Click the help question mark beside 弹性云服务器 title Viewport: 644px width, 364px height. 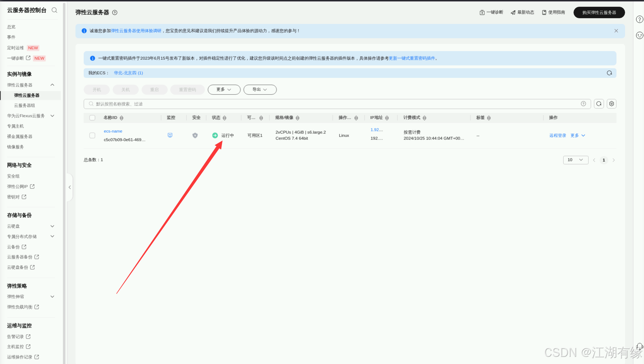pos(115,13)
